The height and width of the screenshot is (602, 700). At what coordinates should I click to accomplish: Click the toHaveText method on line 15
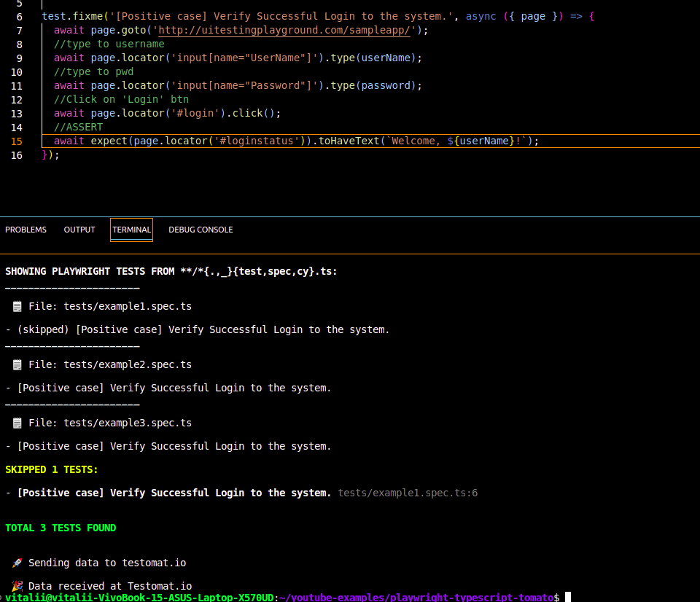tap(349, 141)
